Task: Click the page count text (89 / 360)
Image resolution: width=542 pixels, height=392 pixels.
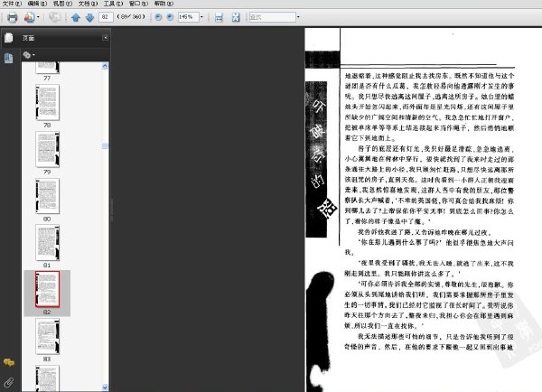Action: pyautogui.click(x=131, y=16)
